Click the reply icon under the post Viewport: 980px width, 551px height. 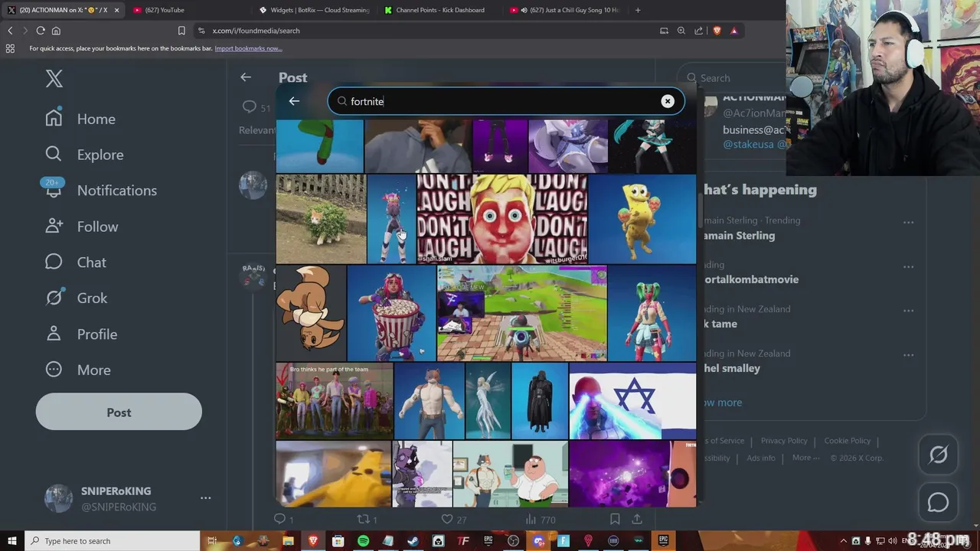[279, 519]
